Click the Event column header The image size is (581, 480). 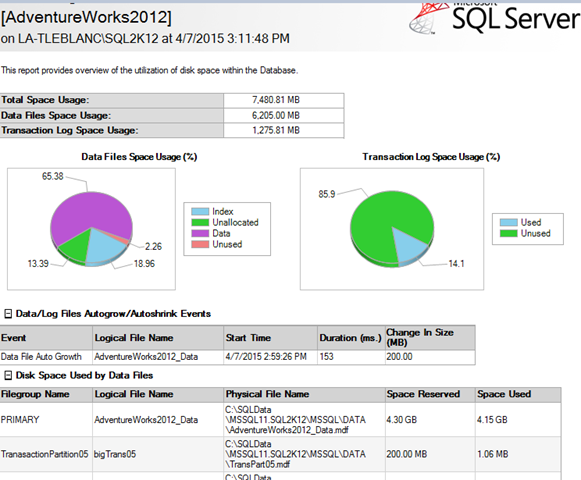click(46, 338)
